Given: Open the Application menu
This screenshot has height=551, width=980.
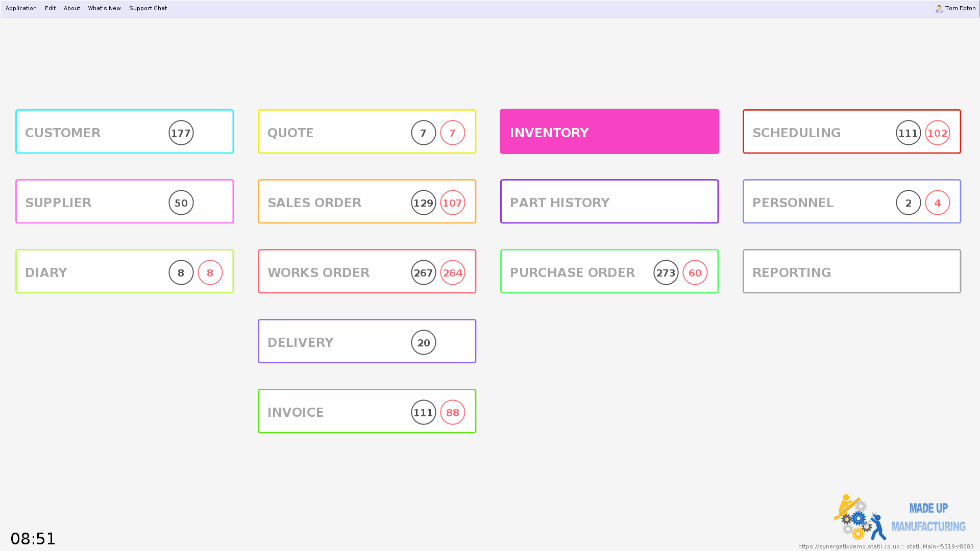Looking at the screenshot, I should pyautogui.click(x=21, y=8).
